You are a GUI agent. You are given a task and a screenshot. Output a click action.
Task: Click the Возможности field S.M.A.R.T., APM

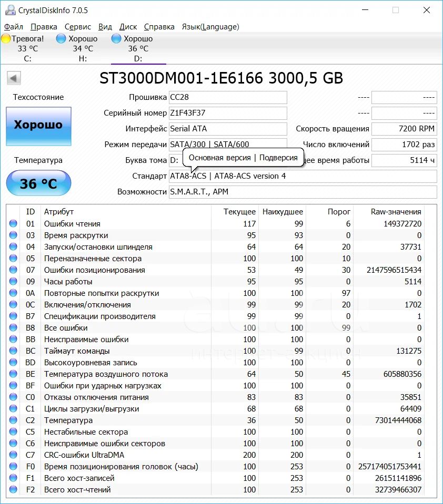303,192
